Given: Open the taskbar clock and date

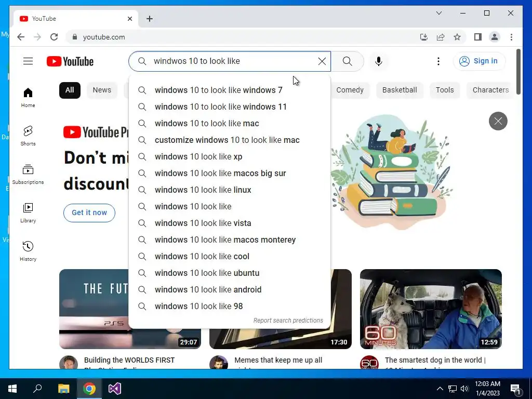Looking at the screenshot, I should pos(487,389).
